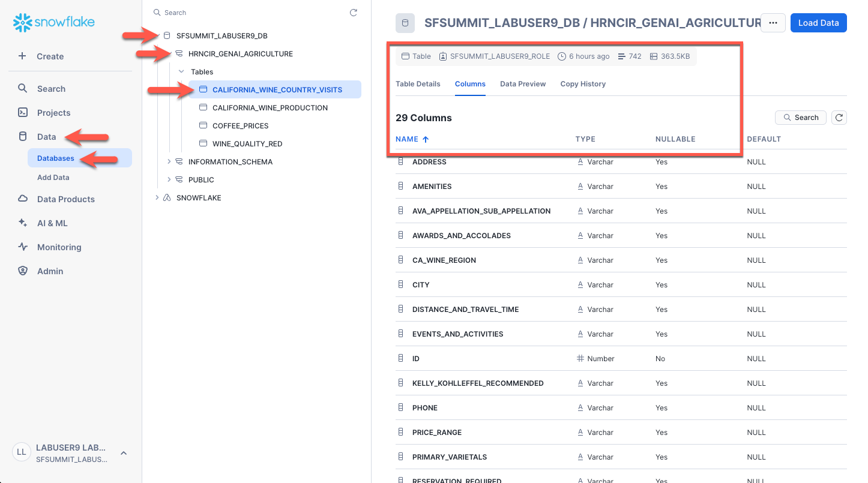The image size is (868, 483).
Task: Expand the INFORMATION_SCHEMA node
Action: [169, 161]
